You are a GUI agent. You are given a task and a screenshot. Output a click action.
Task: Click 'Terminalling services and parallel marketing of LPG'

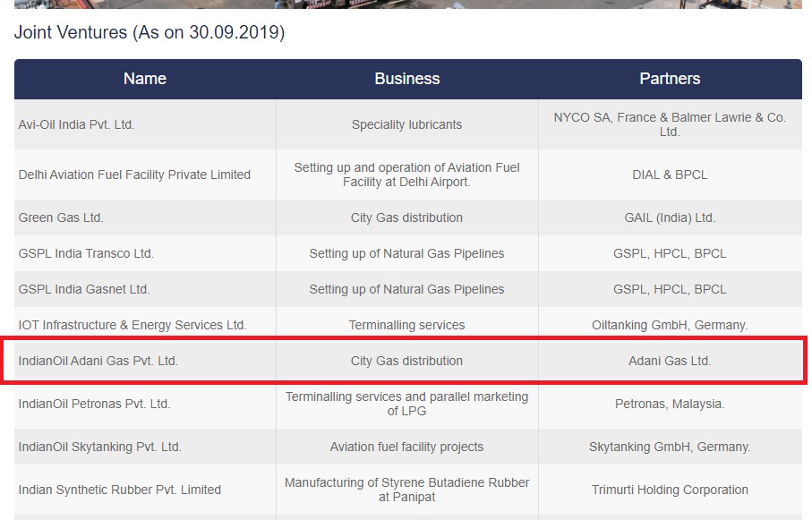pyautogui.click(x=407, y=404)
